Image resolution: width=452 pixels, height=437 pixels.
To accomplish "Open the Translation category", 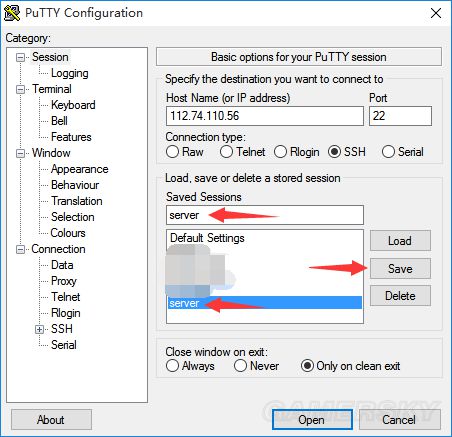I will click(x=77, y=201).
